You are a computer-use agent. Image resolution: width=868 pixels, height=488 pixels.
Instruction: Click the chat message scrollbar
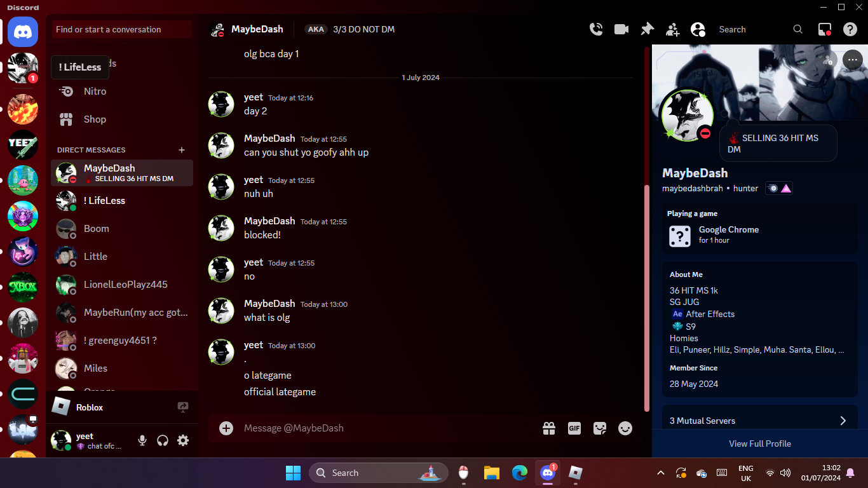pyautogui.click(x=647, y=297)
